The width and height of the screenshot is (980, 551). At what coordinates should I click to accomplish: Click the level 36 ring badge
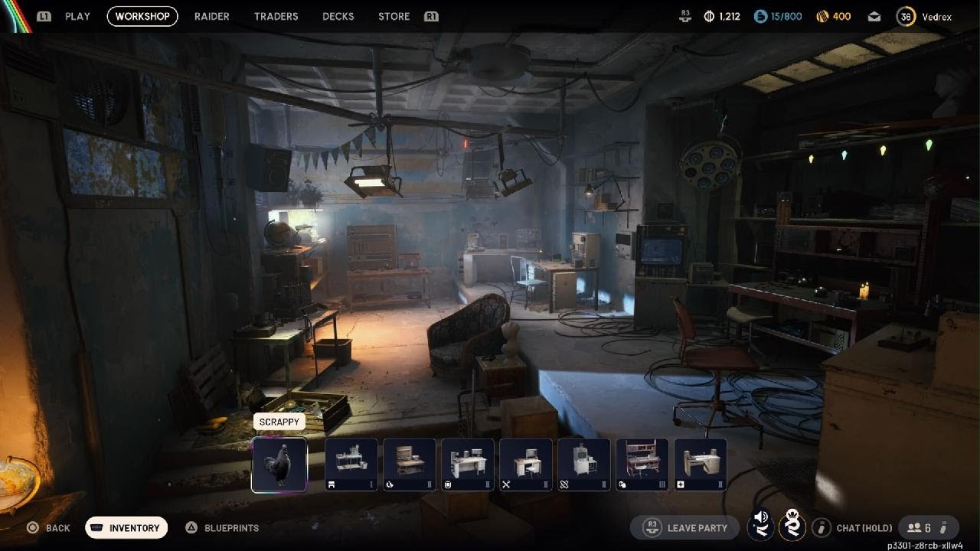pos(906,16)
